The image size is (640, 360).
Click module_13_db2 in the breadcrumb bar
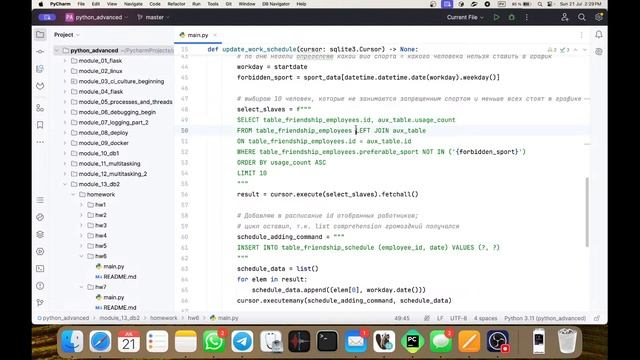[x=119, y=318]
